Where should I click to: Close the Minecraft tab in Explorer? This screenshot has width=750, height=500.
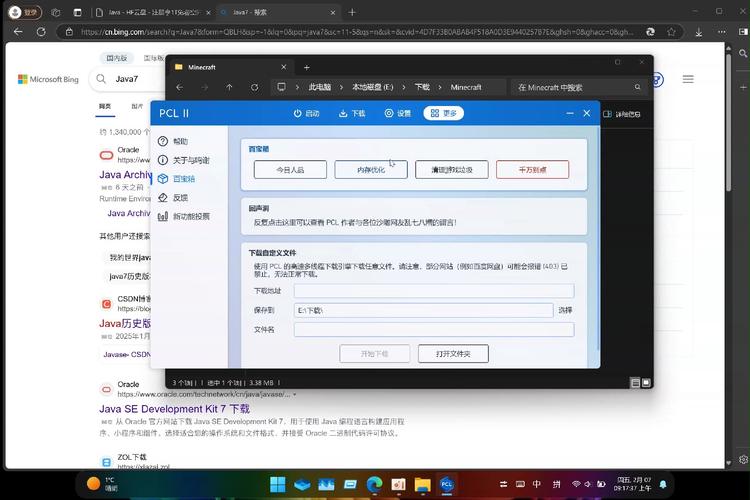tap(284, 67)
